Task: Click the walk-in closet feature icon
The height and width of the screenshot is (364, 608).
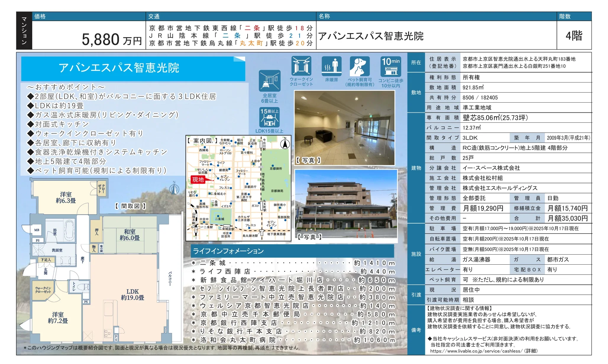Action: coord(301,66)
